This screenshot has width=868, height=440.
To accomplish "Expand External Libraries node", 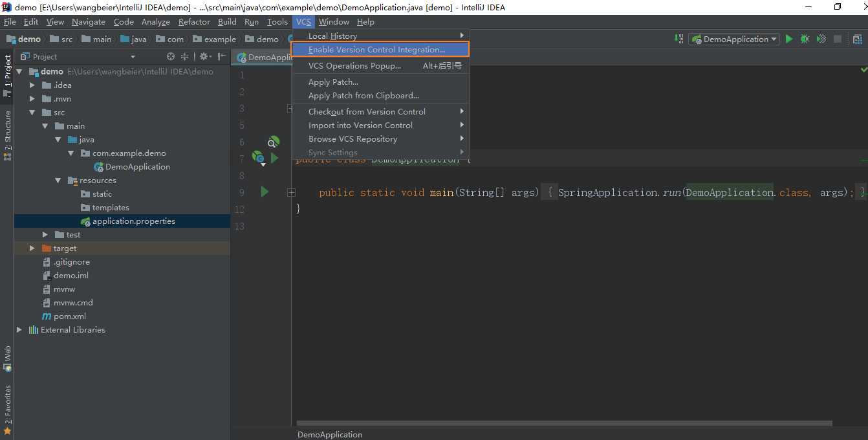I will [x=19, y=330].
